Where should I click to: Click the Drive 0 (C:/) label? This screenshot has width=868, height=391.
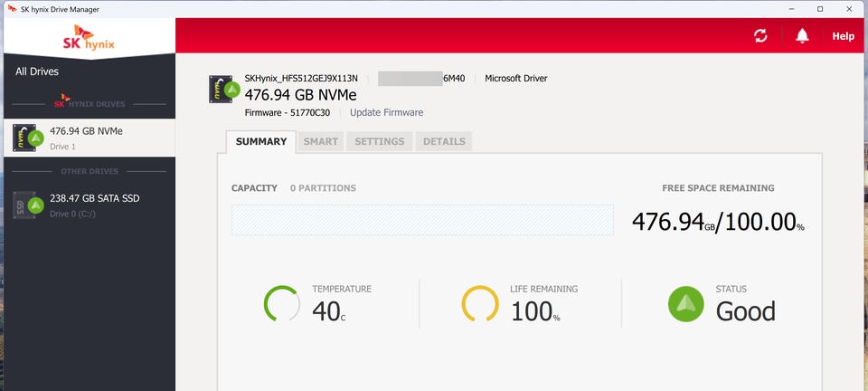point(72,214)
